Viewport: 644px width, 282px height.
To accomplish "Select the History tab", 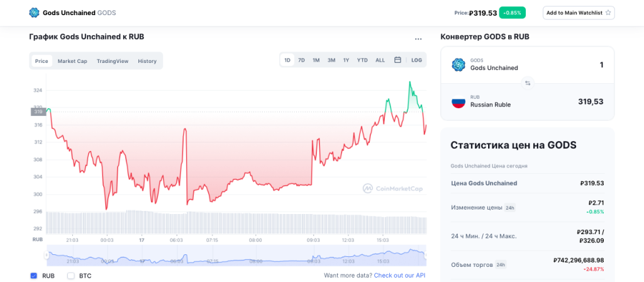I will [x=147, y=61].
